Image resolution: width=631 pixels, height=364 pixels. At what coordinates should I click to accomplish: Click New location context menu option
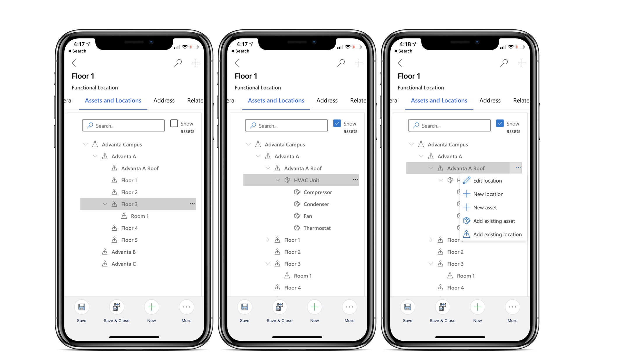coord(488,194)
